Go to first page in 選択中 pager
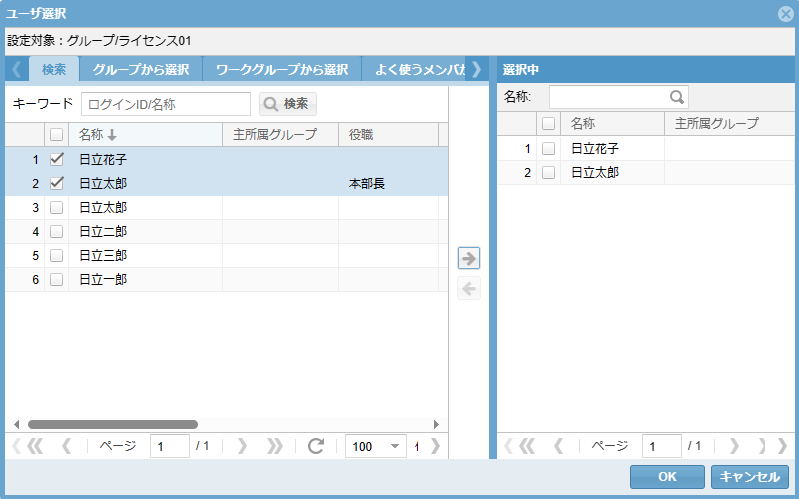The height and width of the screenshot is (499, 799). [x=527, y=446]
